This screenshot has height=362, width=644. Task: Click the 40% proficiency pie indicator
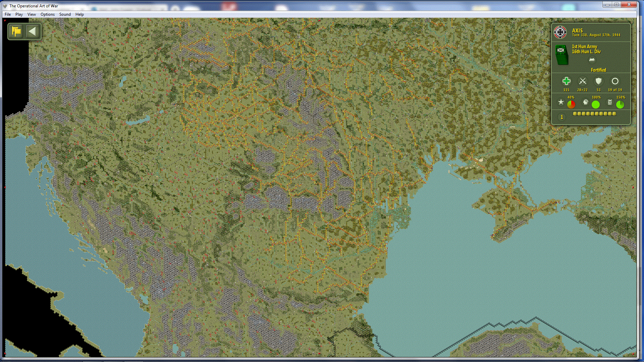click(x=571, y=104)
